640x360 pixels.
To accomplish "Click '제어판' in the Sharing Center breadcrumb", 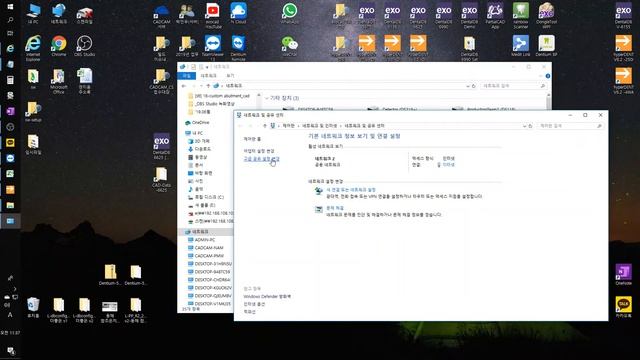I will click(x=288, y=126).
